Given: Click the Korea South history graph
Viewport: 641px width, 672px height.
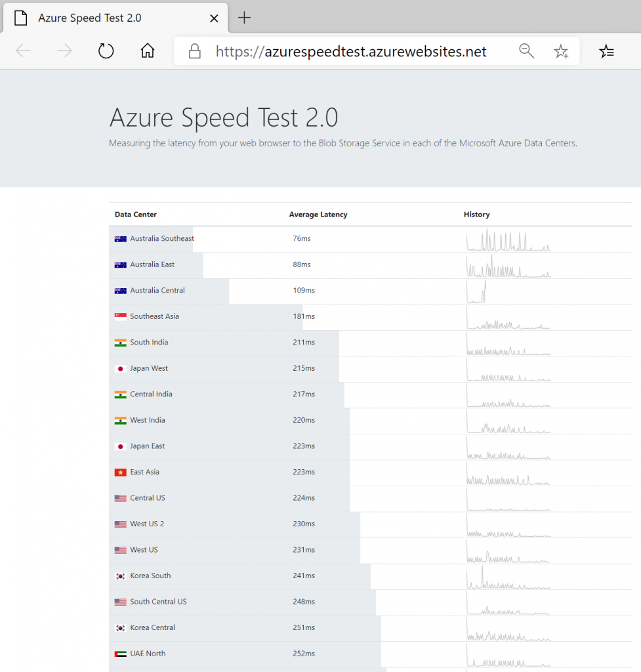Looking at the screenshot, I should (508, 577).
